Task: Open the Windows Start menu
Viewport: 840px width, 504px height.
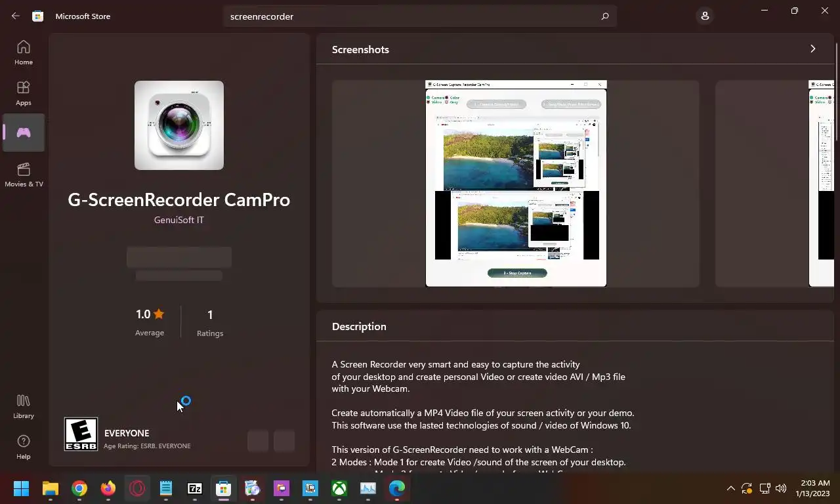Action: [22, 488]
